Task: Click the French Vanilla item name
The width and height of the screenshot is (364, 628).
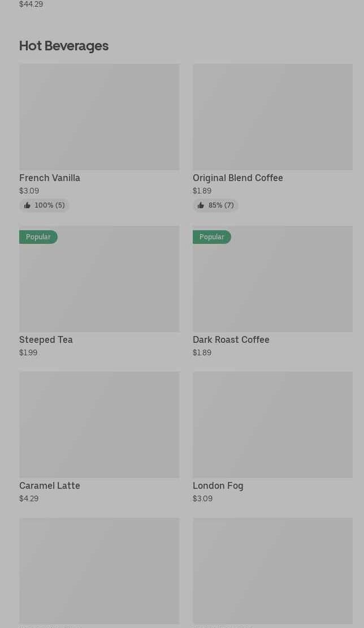Action: (x=50, y=178)
